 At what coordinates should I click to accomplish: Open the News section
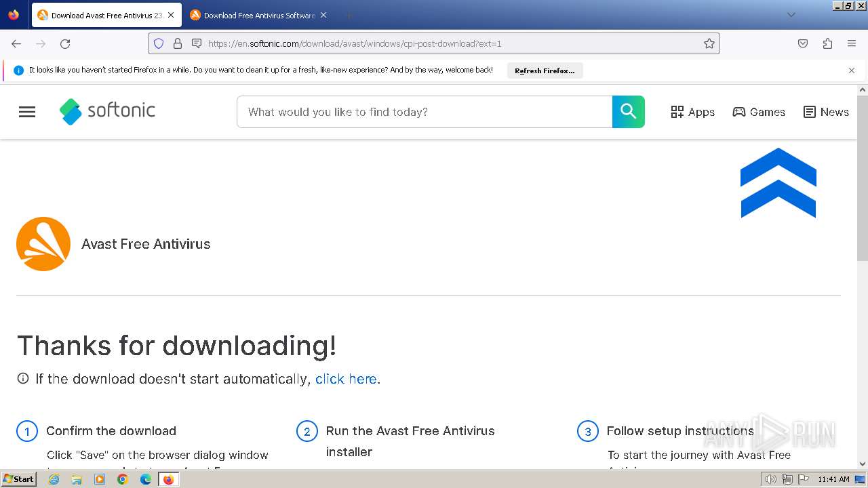tap(826, 112)
